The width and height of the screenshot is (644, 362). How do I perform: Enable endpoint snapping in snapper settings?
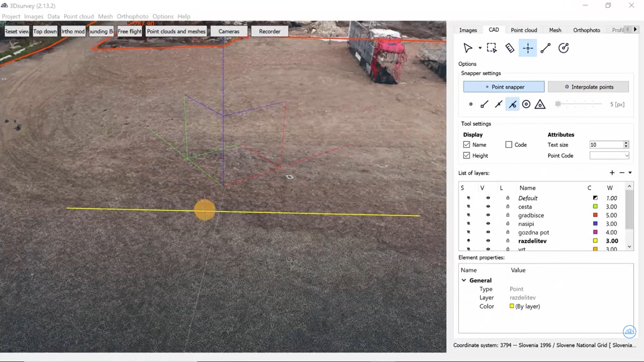(484, 104)
